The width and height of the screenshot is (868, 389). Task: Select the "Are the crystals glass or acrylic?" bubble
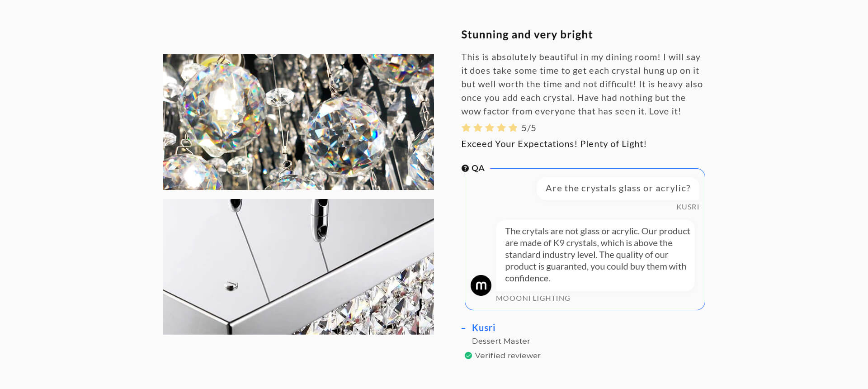coord(618,188)
